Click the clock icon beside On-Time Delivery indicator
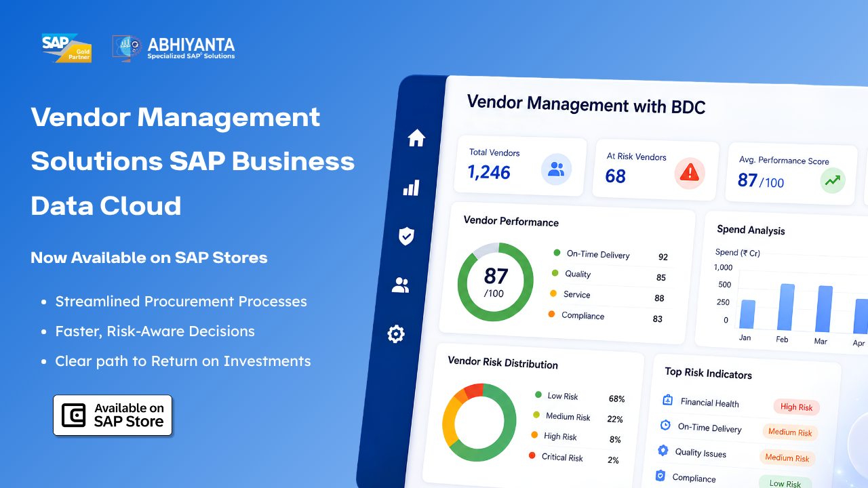Image resolution: width=868 pixels, height=488 pixels. click(665, 425)
